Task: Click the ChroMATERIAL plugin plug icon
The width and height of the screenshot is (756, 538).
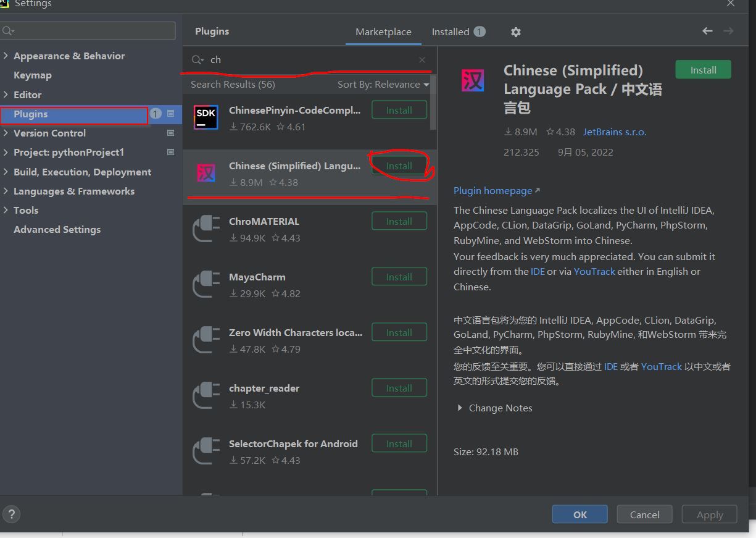Action: 206,229
